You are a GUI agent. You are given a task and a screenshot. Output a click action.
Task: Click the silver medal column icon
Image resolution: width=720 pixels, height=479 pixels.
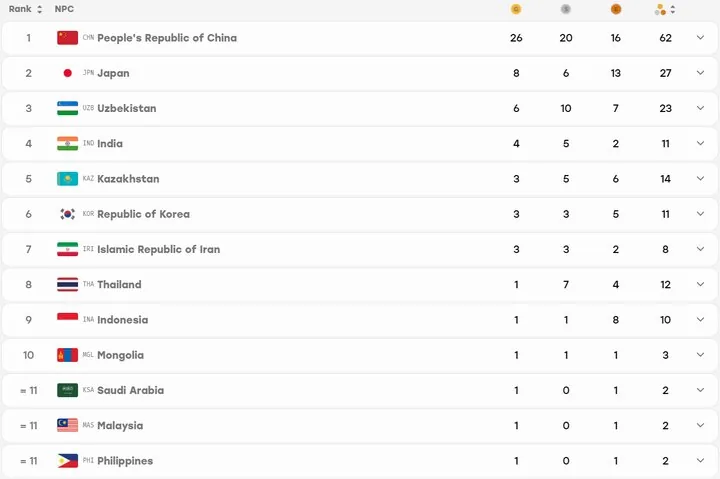[566, 9]
